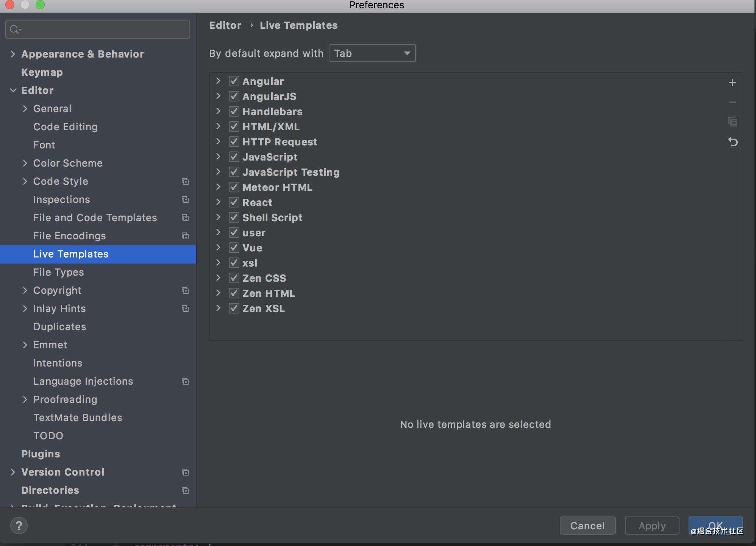The width and height of the screenshot is (756, 546).
Task: Open the Intentions settings page
Action: tap(58, 363)
